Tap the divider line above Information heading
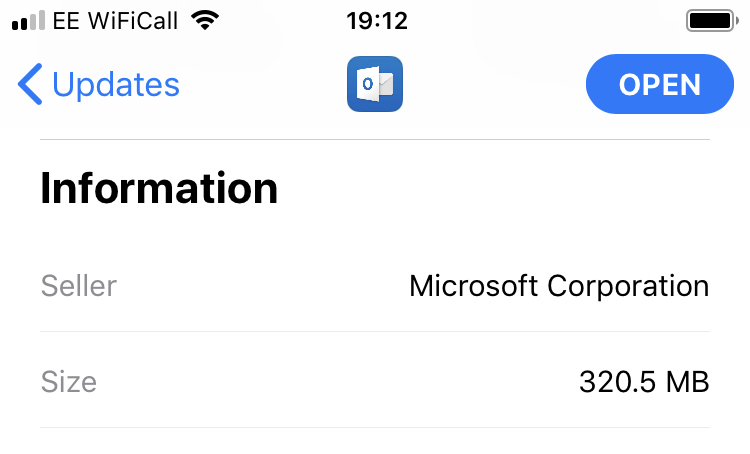This screenshot has height=454, width=750. pyautogui.click(x=375, y=140)
